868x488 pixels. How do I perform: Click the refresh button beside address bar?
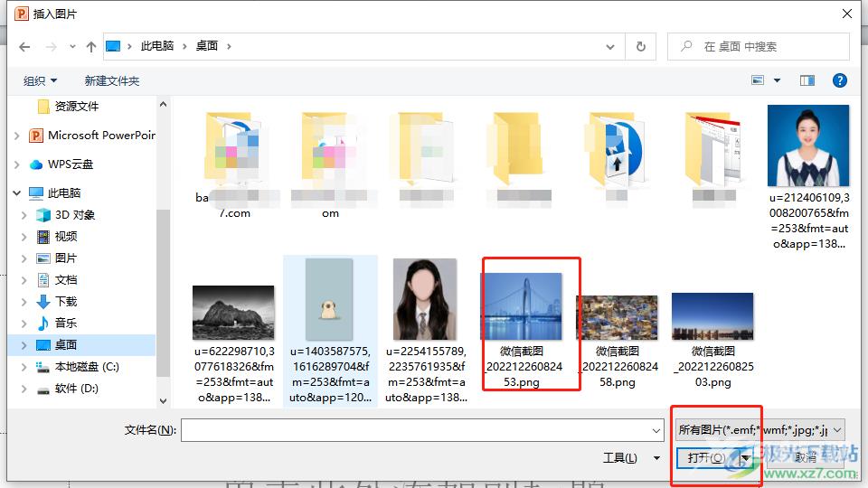point(641,46)
